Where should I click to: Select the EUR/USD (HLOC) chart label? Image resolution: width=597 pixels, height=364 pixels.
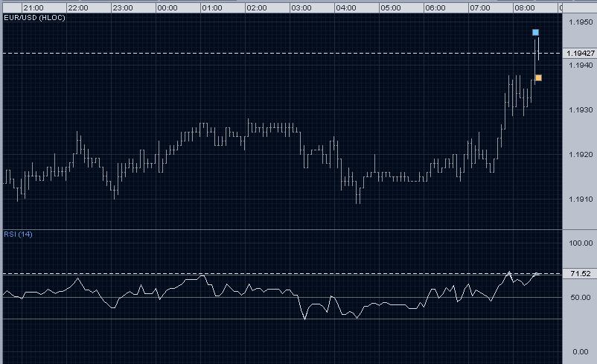coord(34,18)
